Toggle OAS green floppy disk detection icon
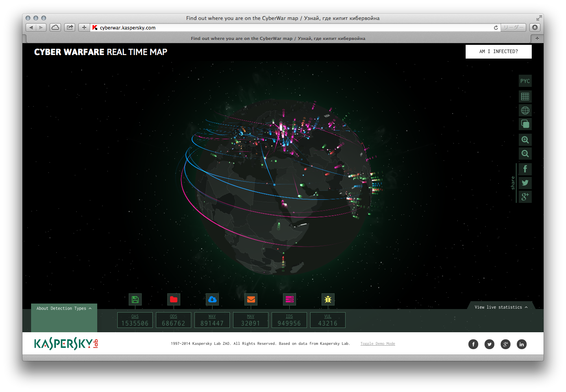 (x=135, y=300)
